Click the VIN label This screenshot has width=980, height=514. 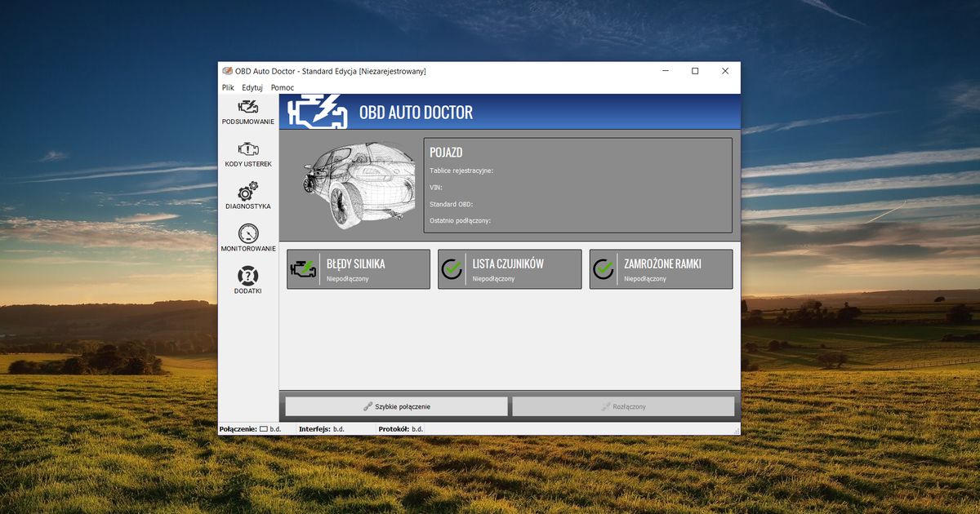tap(436, 187)
